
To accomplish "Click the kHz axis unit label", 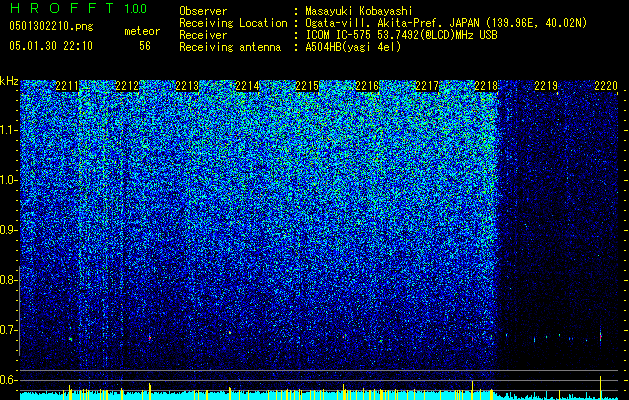I will click(x=9, y=81).
